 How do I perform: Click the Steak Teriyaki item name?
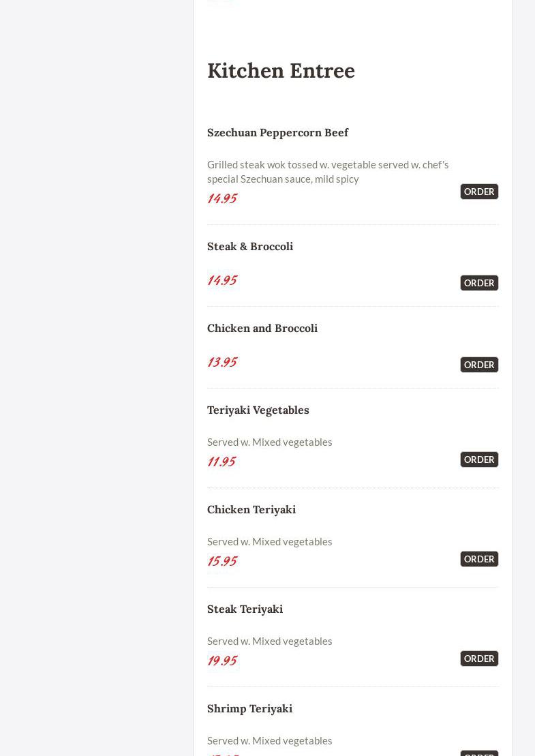click(245, 609)
